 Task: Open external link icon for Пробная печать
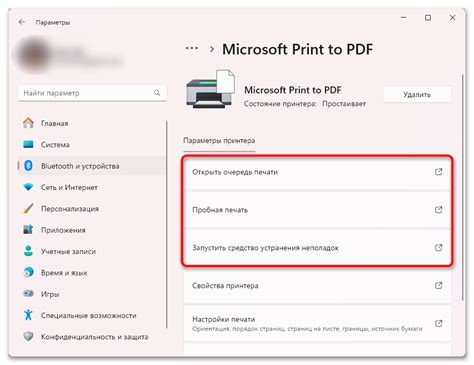439,210
